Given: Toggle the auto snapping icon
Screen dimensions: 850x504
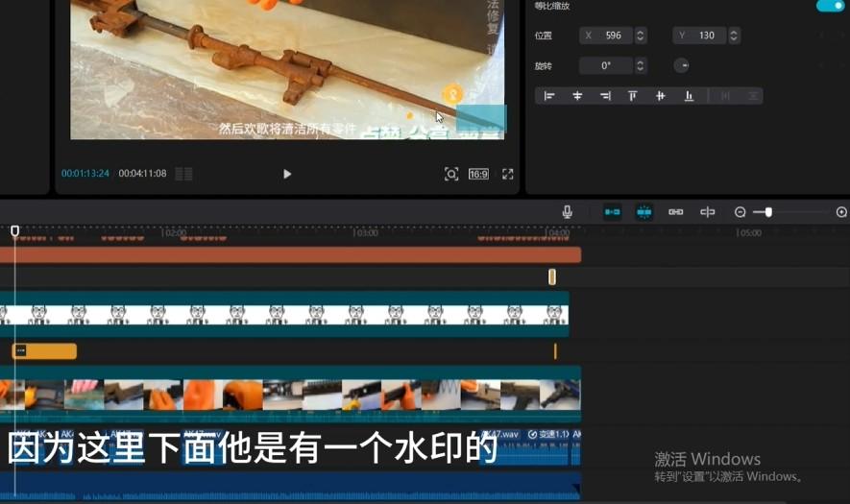Looking at the screenshot, I should tap(644, 212).
